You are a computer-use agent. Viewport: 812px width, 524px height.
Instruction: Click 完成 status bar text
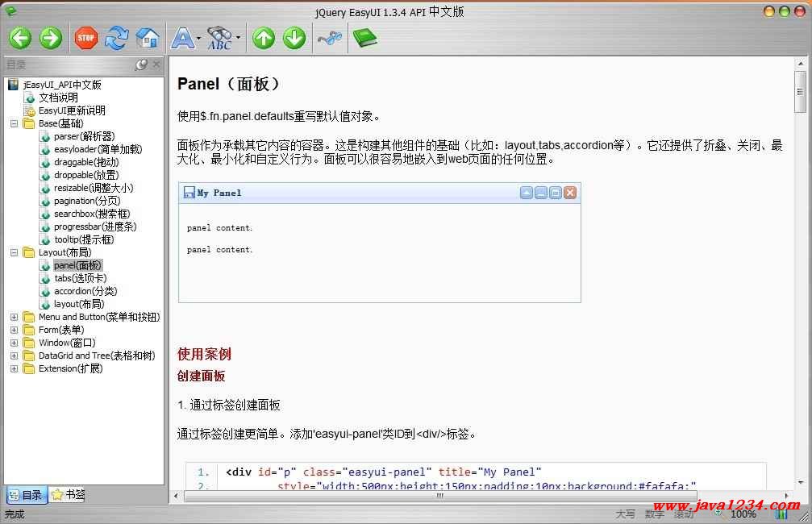(15, 514)
